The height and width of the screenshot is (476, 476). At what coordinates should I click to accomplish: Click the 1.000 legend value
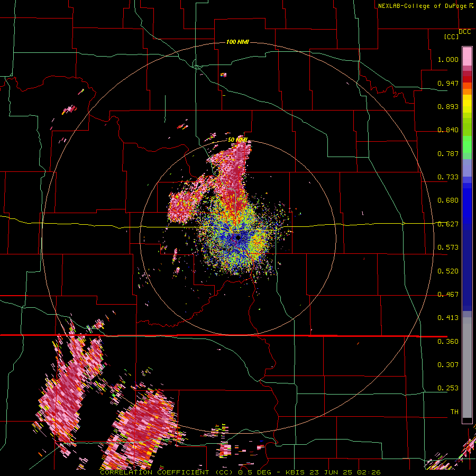[448, 59]
